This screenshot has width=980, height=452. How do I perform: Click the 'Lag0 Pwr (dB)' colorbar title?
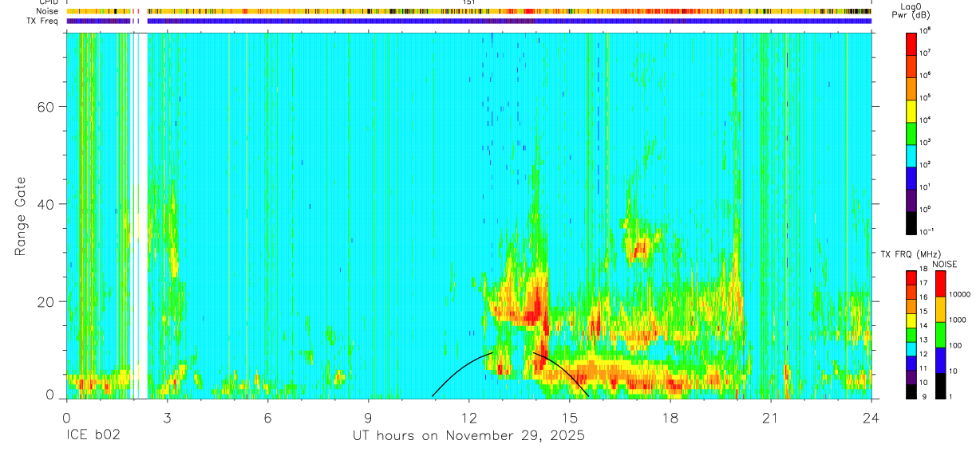[x=911, y=10]
